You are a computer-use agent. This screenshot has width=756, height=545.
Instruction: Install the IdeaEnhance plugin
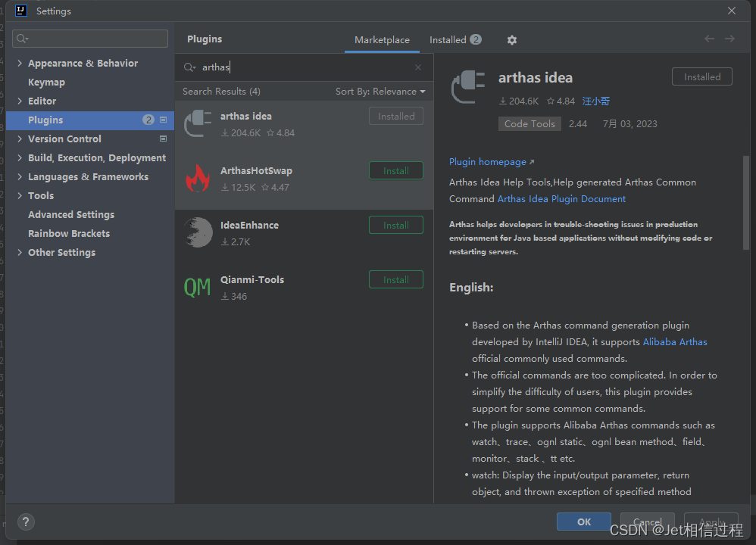[x=396, y=225]
